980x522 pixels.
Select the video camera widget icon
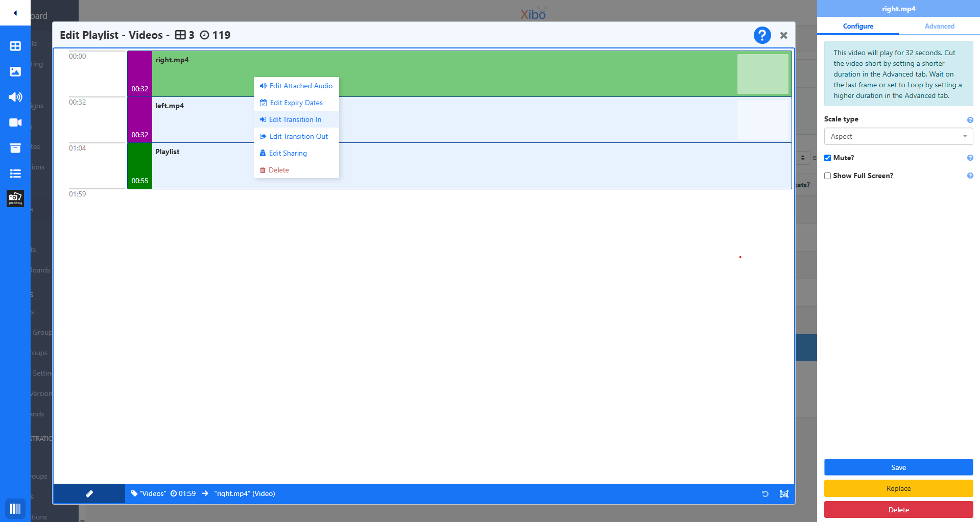tap(15, 122)
